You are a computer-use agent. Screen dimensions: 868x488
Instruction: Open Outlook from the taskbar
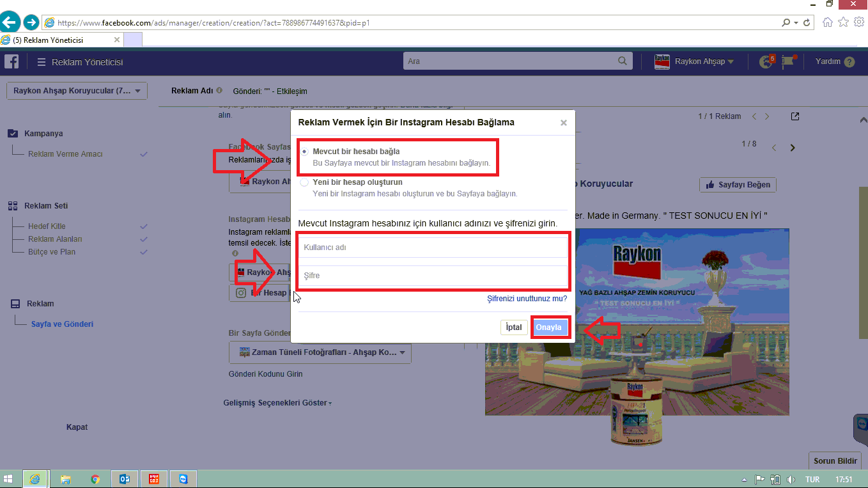click(125, 479)
